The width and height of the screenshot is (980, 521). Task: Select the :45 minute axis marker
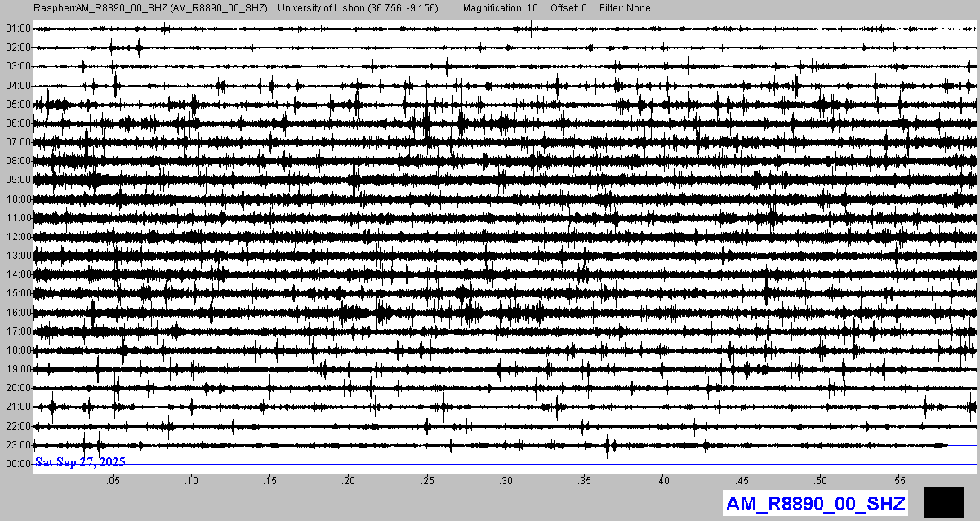pos(742,481)
